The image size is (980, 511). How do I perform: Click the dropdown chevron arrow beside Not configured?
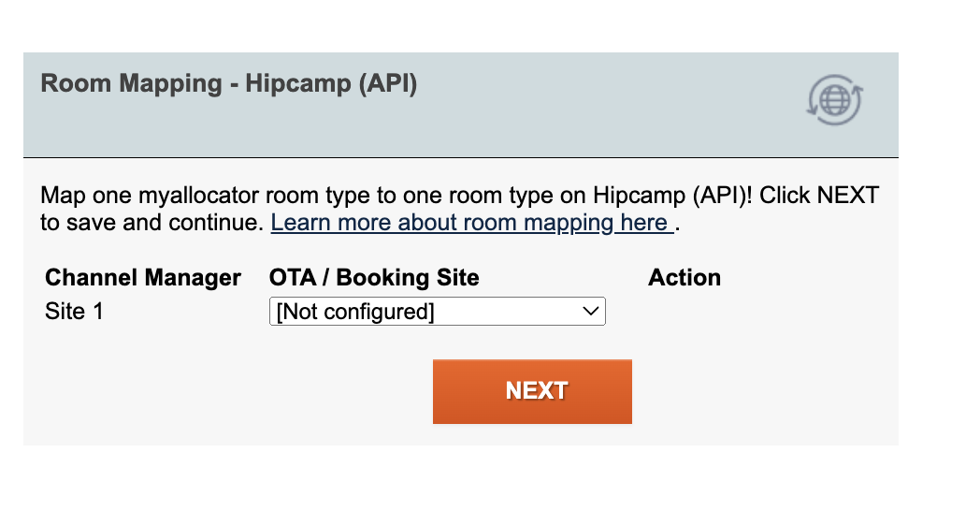[x=591, y=312]
